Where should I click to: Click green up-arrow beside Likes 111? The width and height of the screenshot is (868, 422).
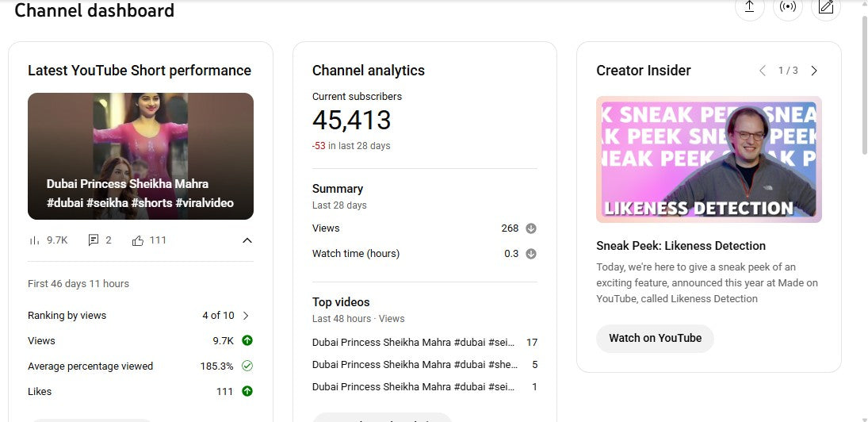[x=247, y=391]
